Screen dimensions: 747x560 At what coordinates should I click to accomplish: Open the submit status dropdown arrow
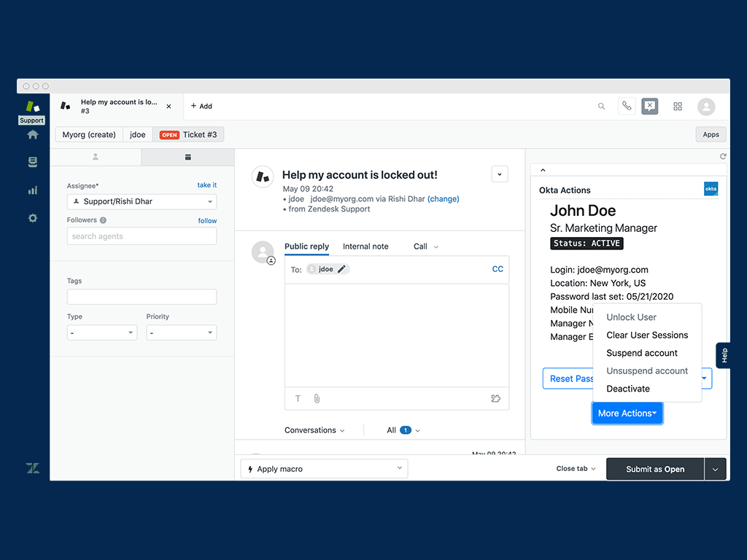tap(715, 469)
